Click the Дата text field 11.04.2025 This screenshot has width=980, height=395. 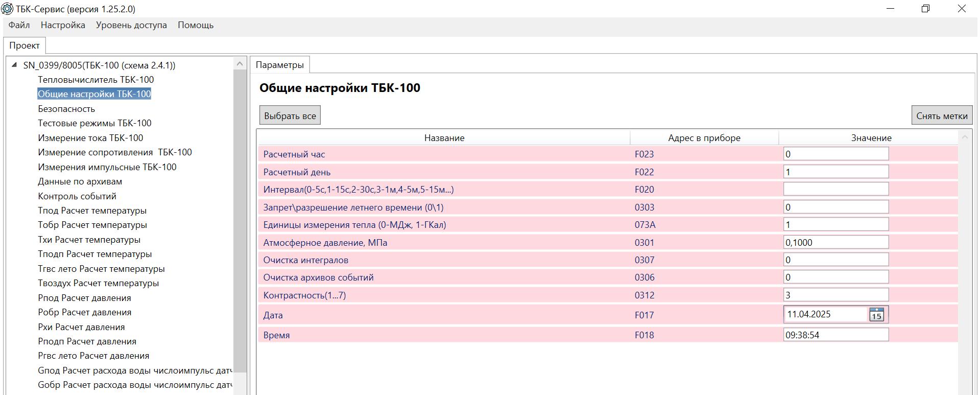click(826, 314)
